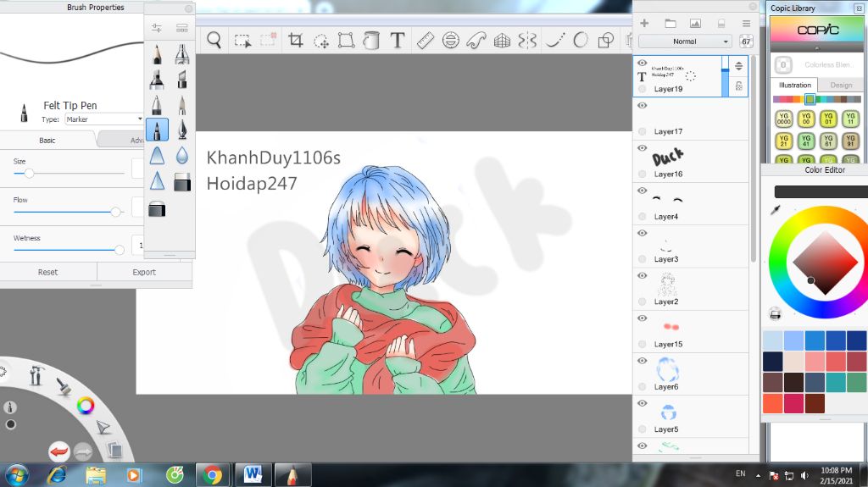This screenshot has width=868, height=487.
Task: Select the Transform distort tool
Action: [346, 40]
